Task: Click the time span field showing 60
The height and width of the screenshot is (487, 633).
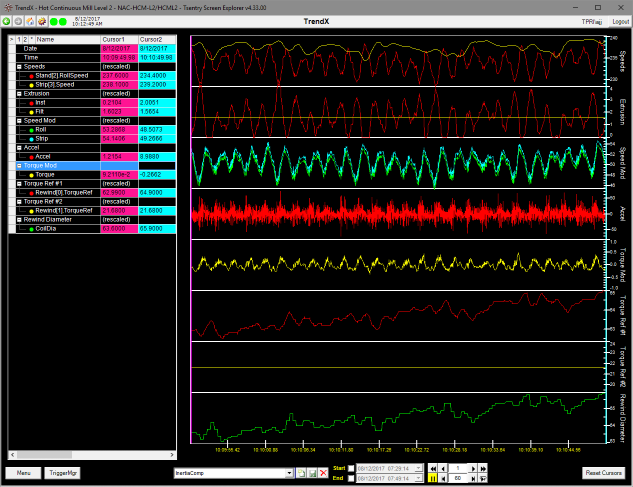Action: pos(458,479)
